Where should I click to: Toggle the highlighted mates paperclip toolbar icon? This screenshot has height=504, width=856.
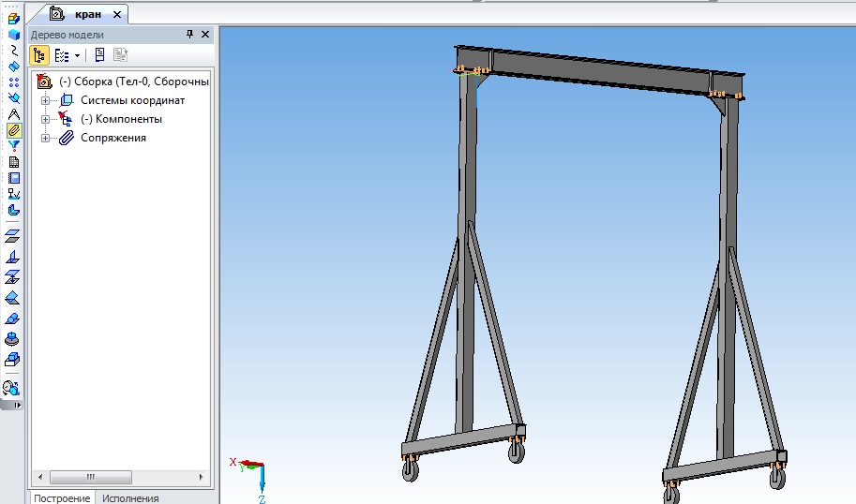point(14,130)
